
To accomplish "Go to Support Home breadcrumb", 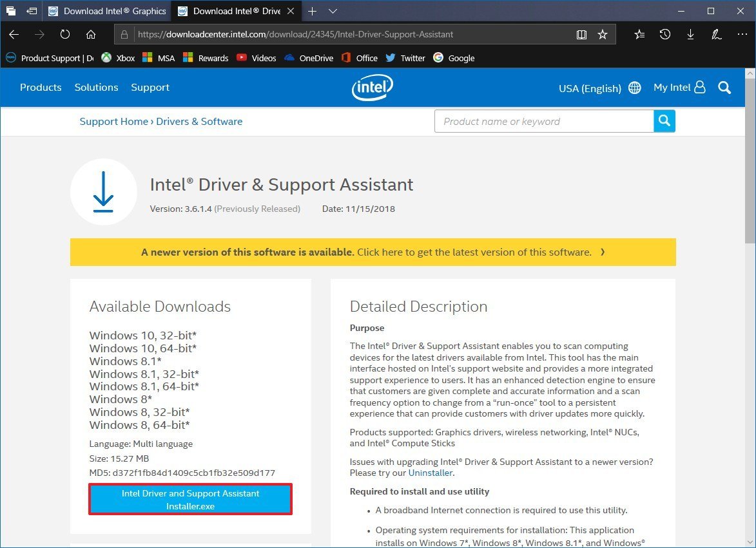I will coord(114,121).
